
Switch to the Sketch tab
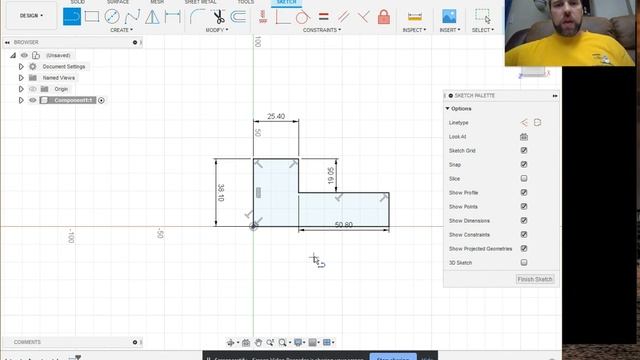[x=287, y=2]
